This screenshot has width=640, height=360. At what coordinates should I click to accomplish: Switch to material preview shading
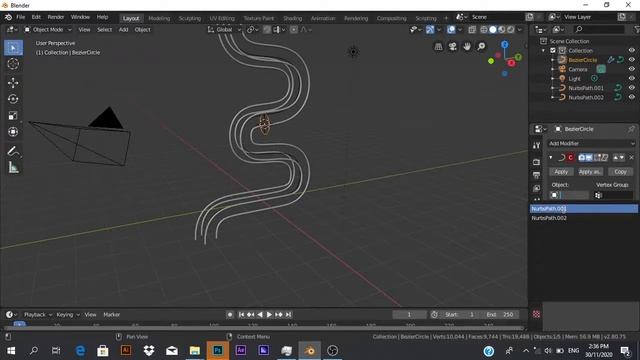point(502,30)
